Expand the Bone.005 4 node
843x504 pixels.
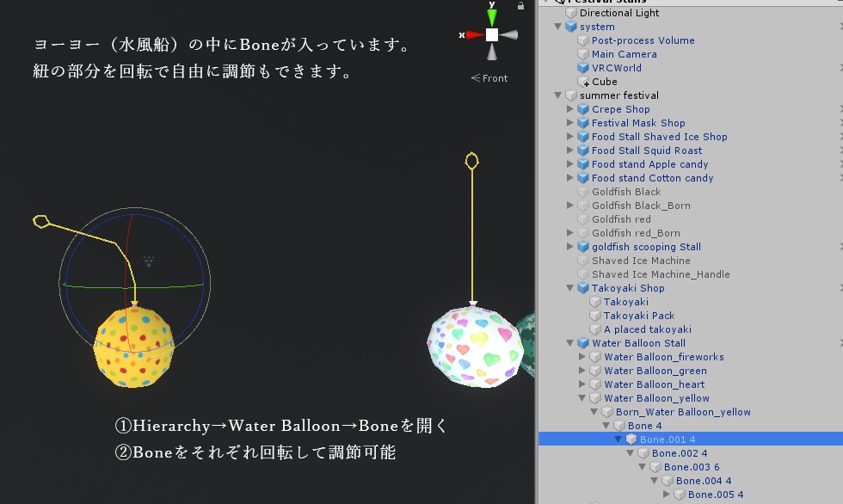click(x=667, y=495)
